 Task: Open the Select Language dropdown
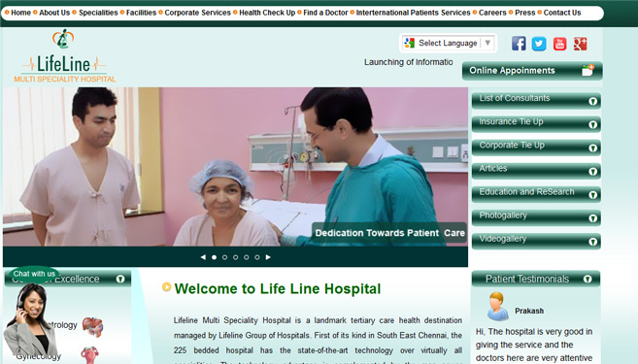click(448, 43)
